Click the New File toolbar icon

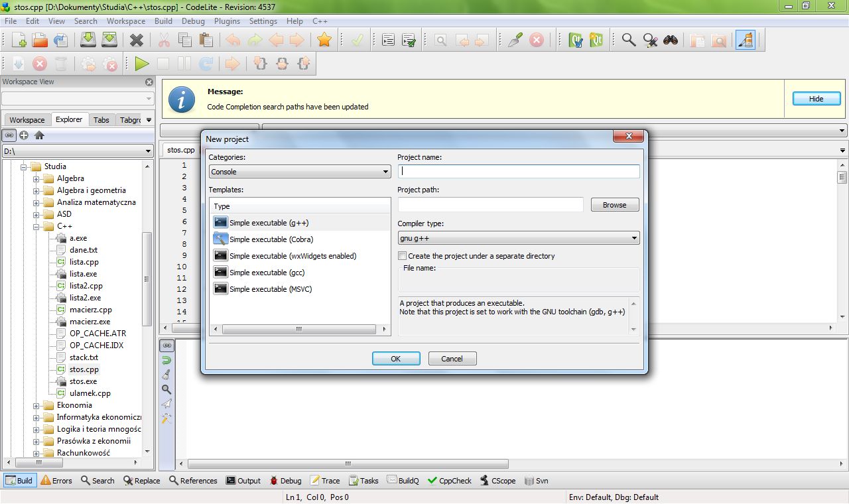click(19, 40)
